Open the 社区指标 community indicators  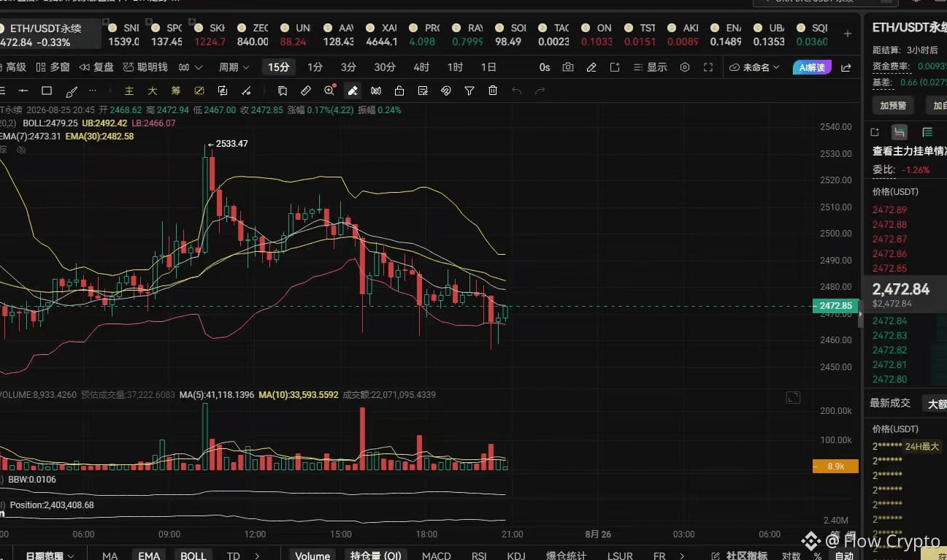pos(740,556)
